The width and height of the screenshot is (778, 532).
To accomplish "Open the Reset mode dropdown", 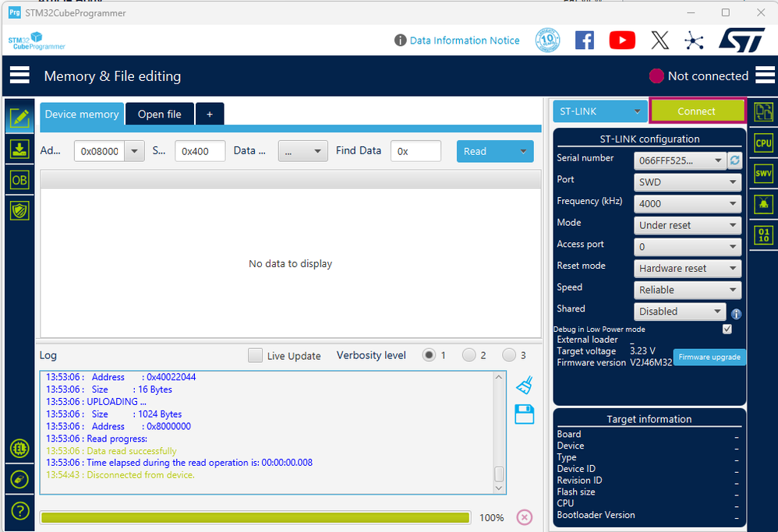I will pyautogui.click(x=688, y=268).
